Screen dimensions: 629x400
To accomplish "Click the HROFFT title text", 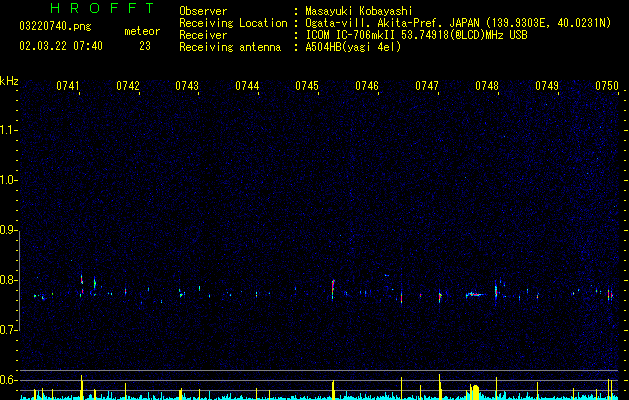I will tap(103, 8).
